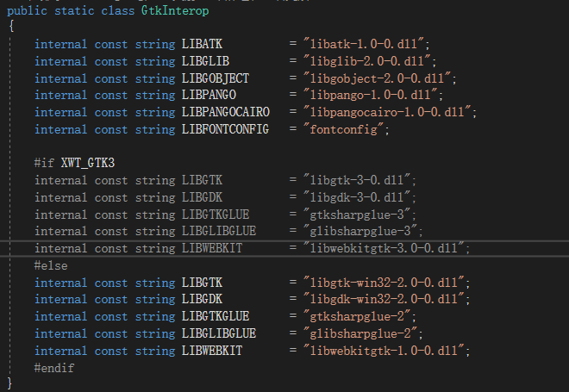Screen dimensions: 569x392
Task: Click the "glibsharpglue-2" string
Action: point(360,333)
